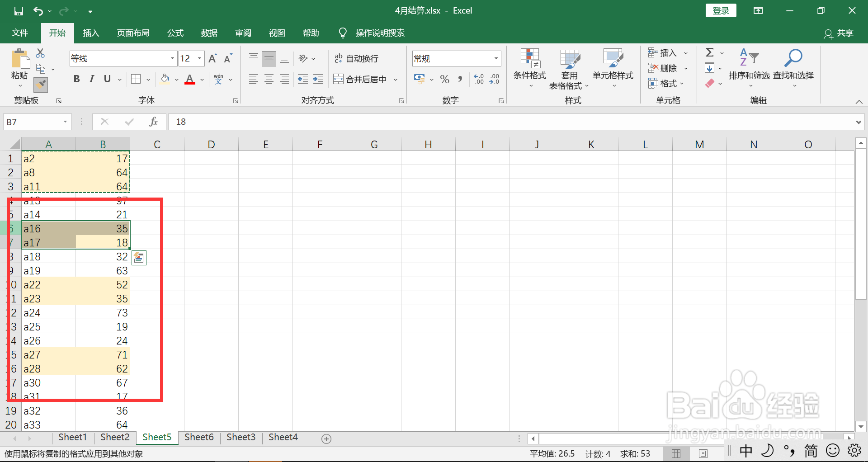
Task: Click 合并后居中 merge button
Action: [360, 79]
